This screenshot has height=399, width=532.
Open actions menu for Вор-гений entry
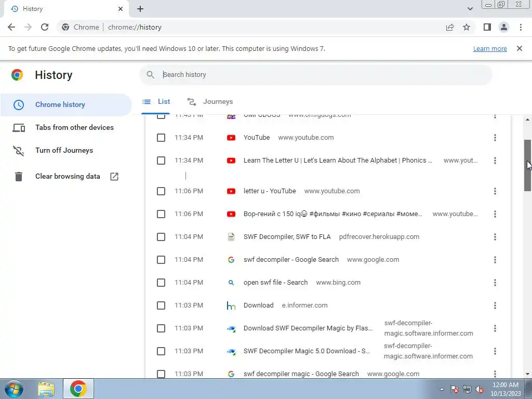pyautogui.click(x=495, y=214)
